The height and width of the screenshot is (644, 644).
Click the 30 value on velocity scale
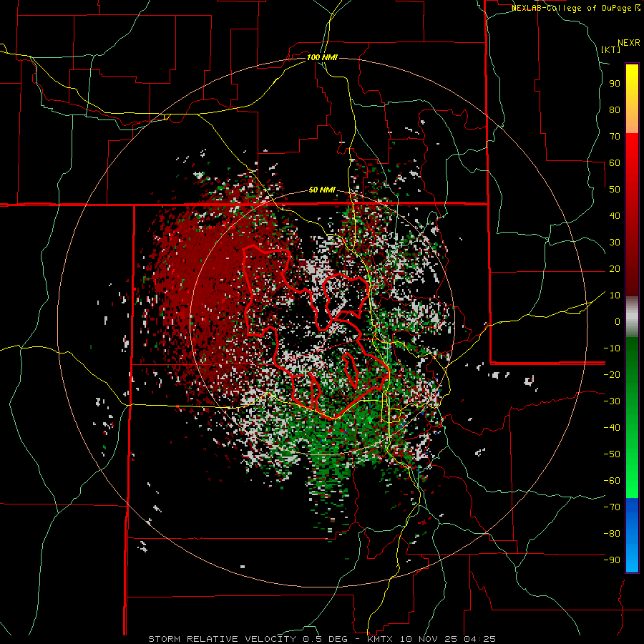coord(615,243)
